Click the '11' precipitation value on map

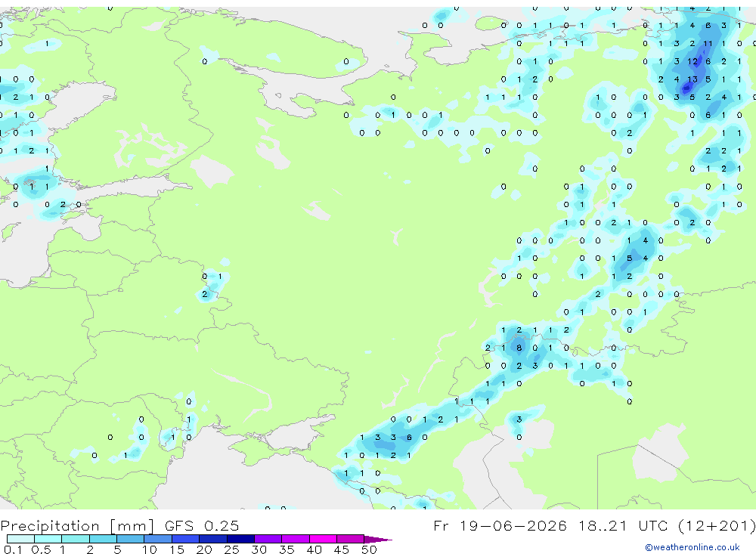708,43
